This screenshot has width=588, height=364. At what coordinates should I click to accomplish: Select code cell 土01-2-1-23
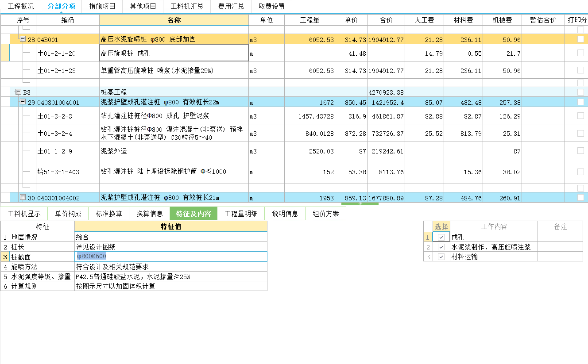click(68, 70)
